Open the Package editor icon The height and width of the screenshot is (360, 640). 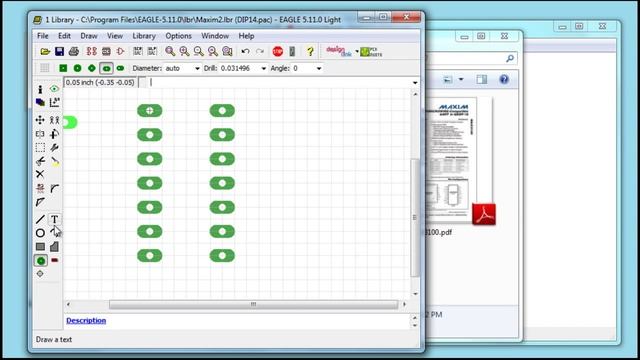coord(106,51)
